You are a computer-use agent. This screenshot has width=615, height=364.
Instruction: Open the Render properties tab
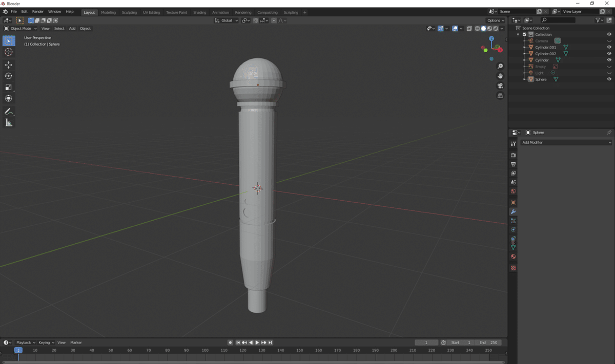(513, 155)
